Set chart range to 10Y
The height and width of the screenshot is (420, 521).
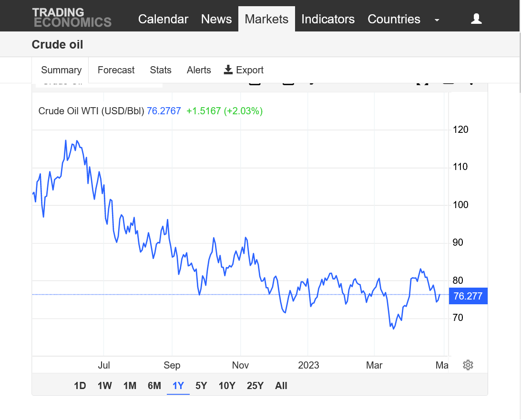(x=227, y=385)
